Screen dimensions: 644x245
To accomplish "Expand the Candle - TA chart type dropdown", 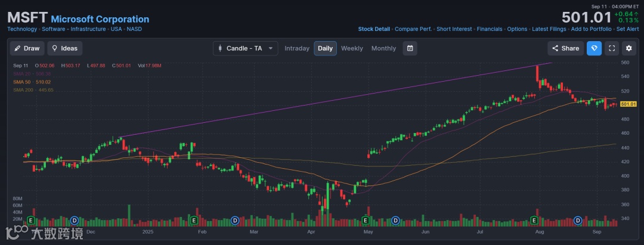I will (x=245, y=48).
